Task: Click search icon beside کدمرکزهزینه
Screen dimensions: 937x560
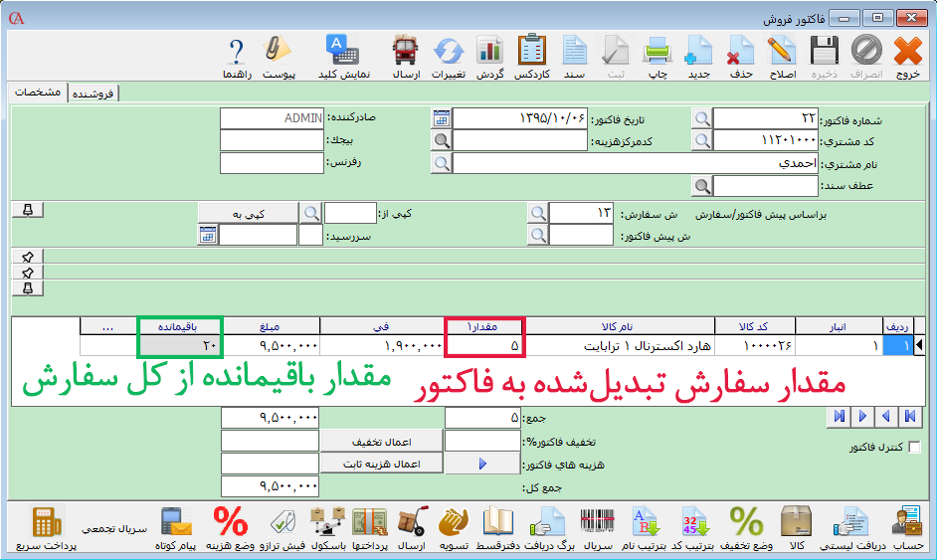Action: 442,140
